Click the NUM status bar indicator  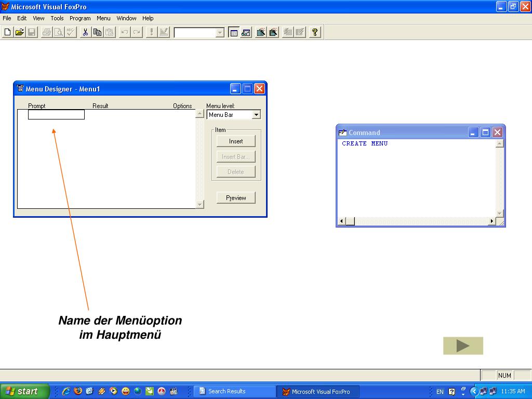[x=504, y=375]
